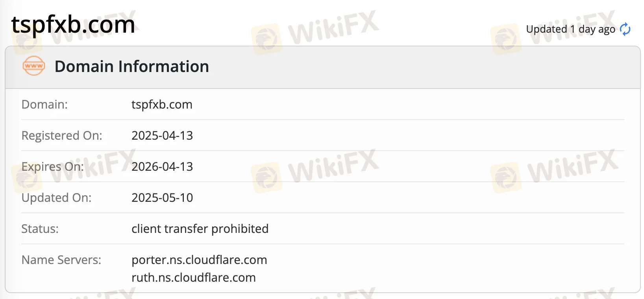
Task: Collapse the Status row entry
Action: click(39, 229)
